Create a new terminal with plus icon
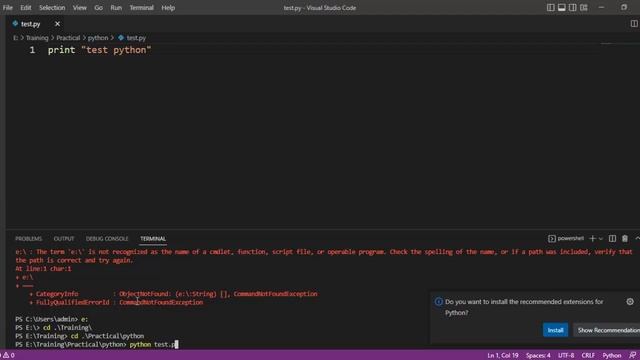Screen dimensions: 640x360 pyautogui.click(x=593, y=238)
